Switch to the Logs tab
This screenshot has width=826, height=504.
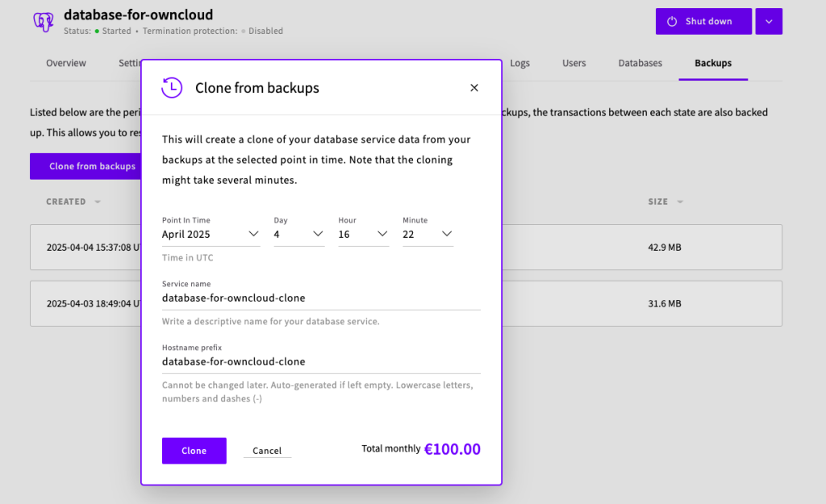coord(520,63)
